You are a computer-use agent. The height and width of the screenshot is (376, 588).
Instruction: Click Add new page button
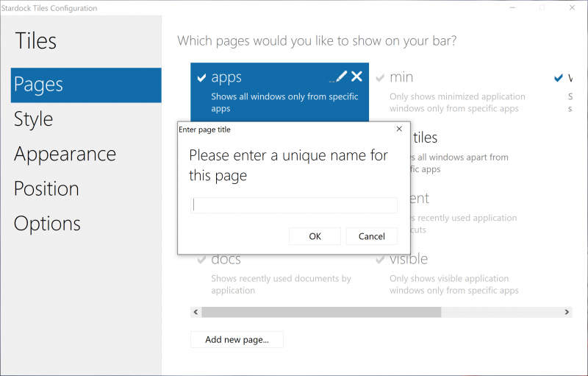(x=237, y=340)
